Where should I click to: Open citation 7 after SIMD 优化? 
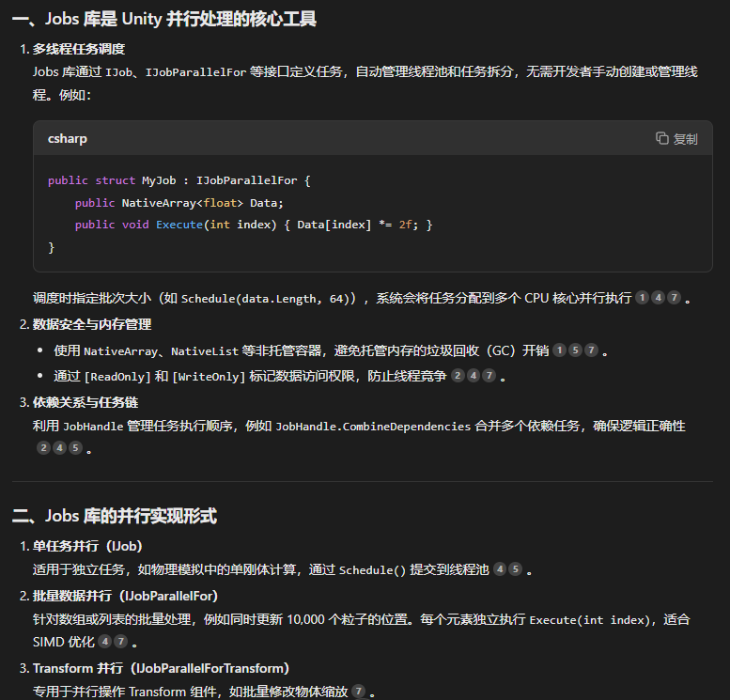click(x=120, y=642)
